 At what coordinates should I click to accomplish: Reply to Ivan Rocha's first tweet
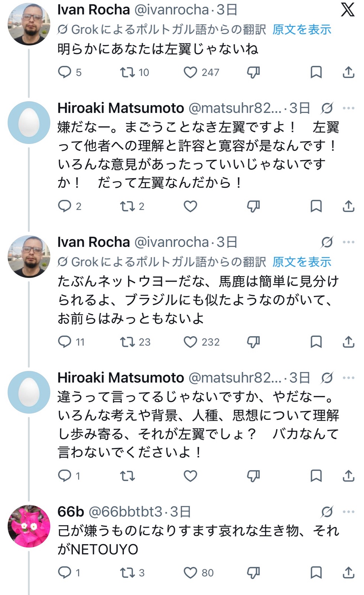point(65,72)
